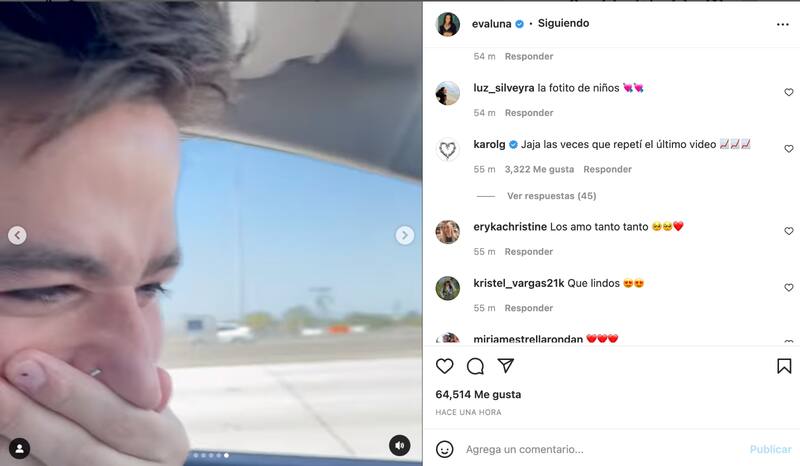The image size is (800, 466).
Task: Open emoji picker smiley icon
Action: click(x=444, y=449)
